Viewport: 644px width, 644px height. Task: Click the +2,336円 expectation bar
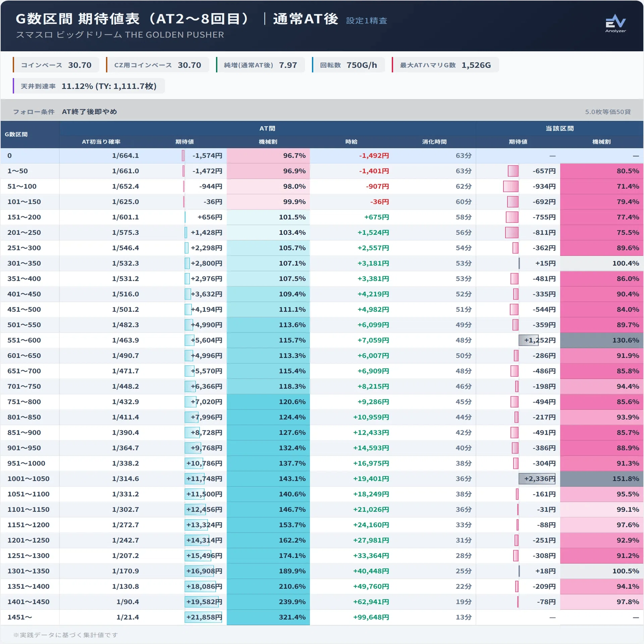(537, 479)
